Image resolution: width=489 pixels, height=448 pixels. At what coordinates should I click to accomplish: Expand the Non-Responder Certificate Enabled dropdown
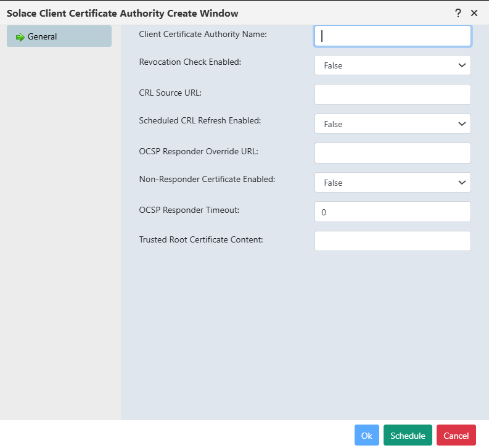click(x=393, y=183)
